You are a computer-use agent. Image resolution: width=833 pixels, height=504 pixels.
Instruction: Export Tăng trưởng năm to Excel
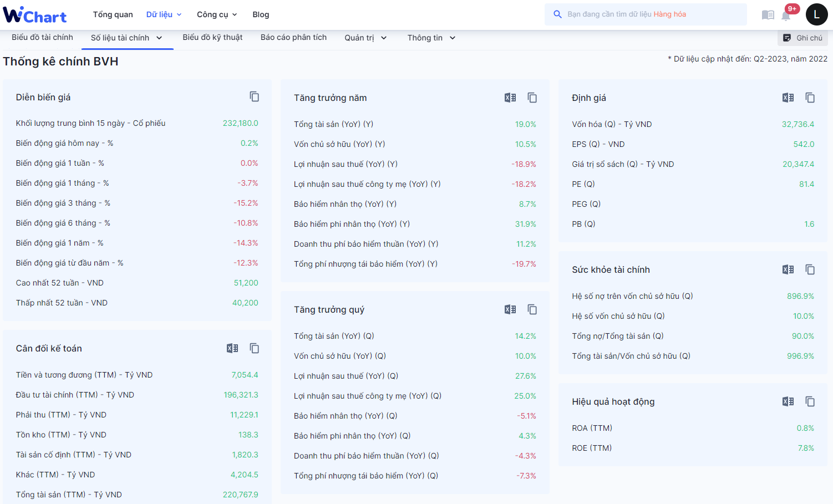click(510, 98)
